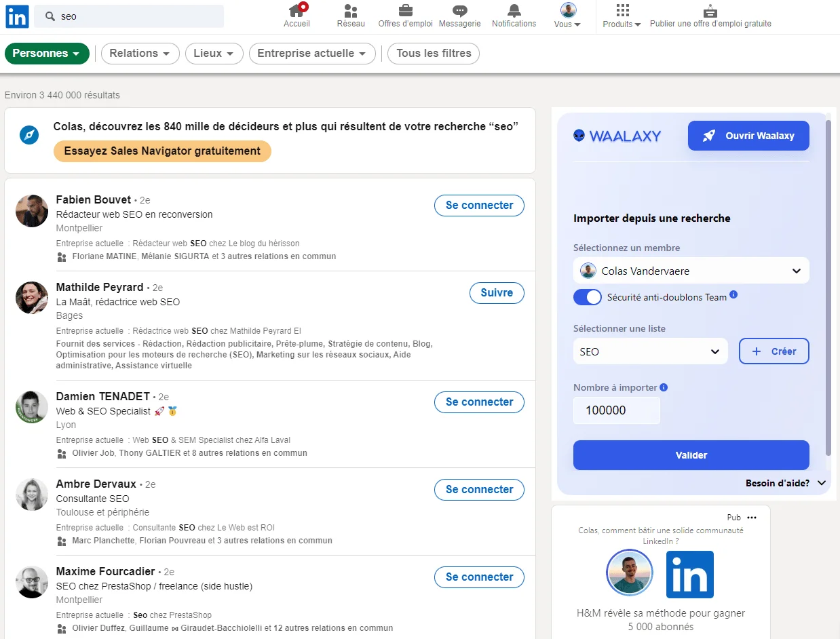Open the Produits grid menu

point(622,16)
